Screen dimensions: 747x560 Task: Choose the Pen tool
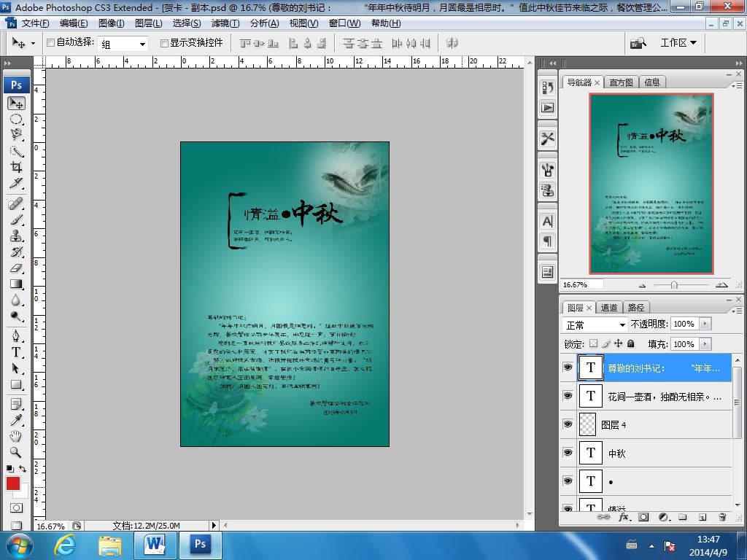click(x=16, y=335)
